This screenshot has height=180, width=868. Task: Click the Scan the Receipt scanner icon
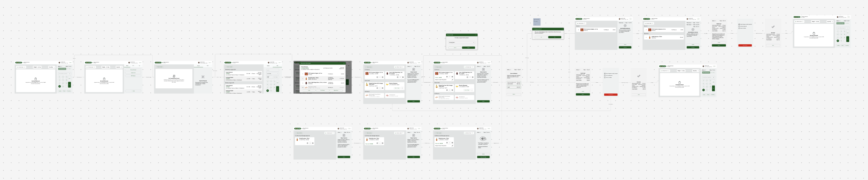(203, 77)
